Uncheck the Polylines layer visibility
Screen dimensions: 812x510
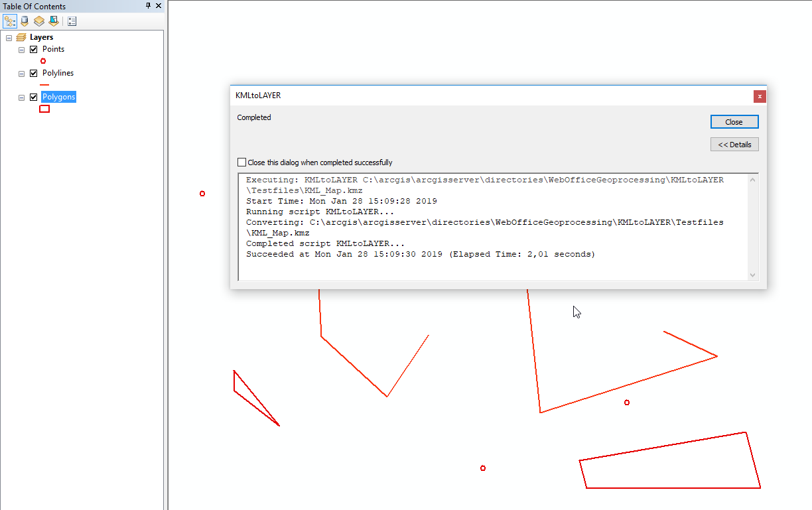pyautogui.click(x=34, y=74)
